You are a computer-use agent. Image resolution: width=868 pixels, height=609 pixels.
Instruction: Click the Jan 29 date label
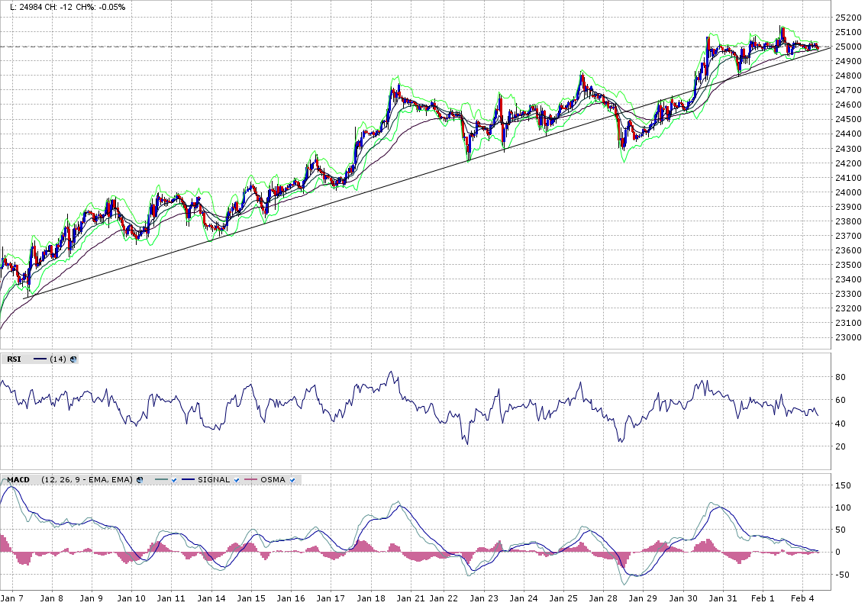click(x=644, y=598)
